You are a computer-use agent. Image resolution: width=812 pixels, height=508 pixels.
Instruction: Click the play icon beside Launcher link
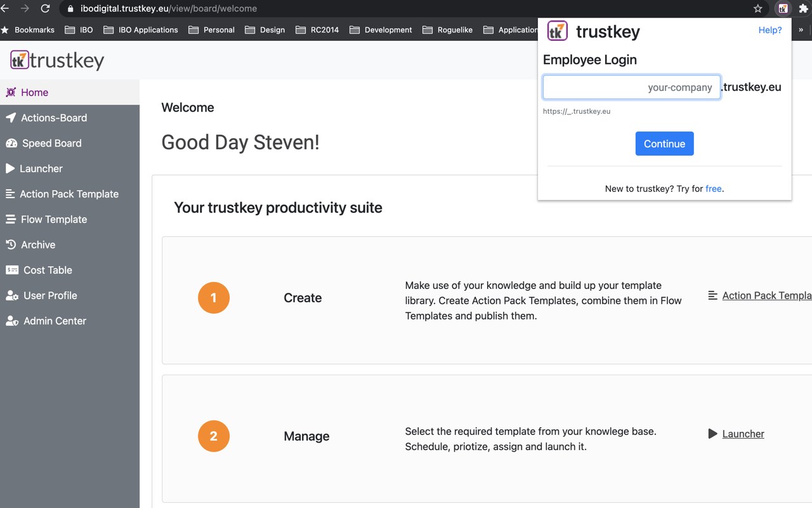point(712,434)
